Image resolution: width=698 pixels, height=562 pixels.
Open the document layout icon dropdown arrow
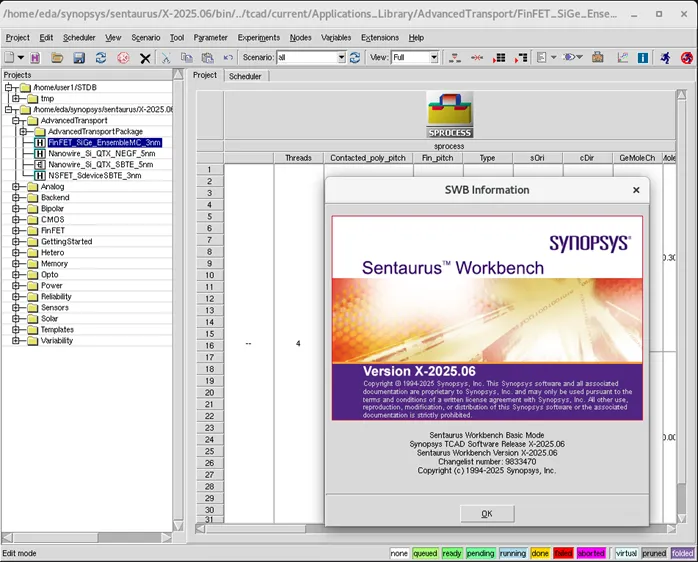coord(554,57)
